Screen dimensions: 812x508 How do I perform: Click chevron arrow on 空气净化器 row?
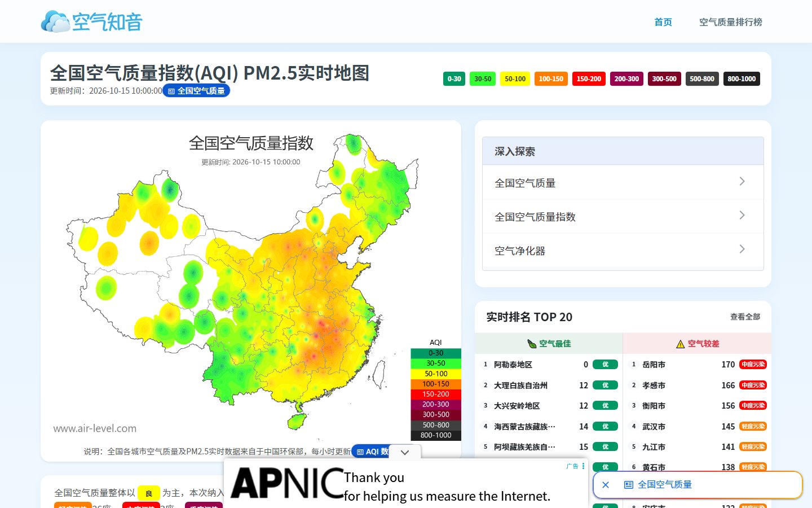coord(742,249)
